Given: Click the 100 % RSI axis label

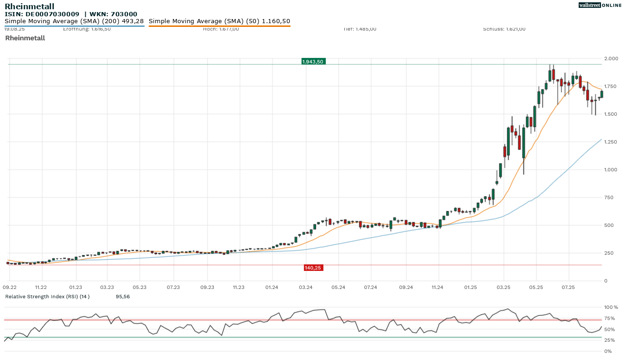Looking at the screenshot, I should (611, 307).
